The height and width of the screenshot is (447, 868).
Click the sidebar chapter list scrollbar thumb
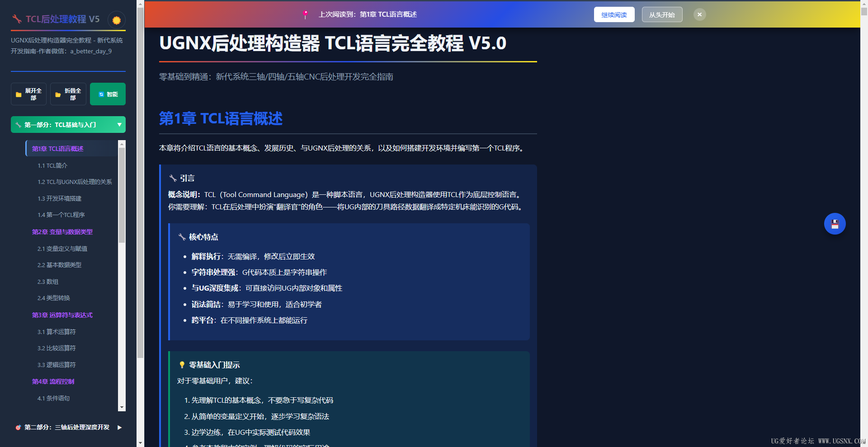pos(122,195)
